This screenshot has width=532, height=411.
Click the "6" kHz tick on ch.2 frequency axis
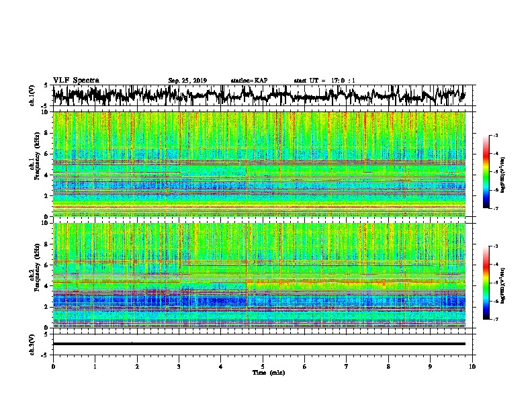pos(47,265)
